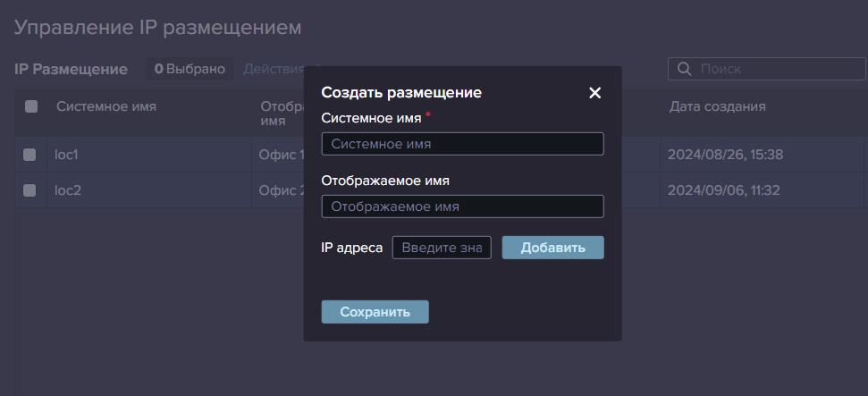Open the Действия dropdown menu
868x396 pixels.
[274, 69]
